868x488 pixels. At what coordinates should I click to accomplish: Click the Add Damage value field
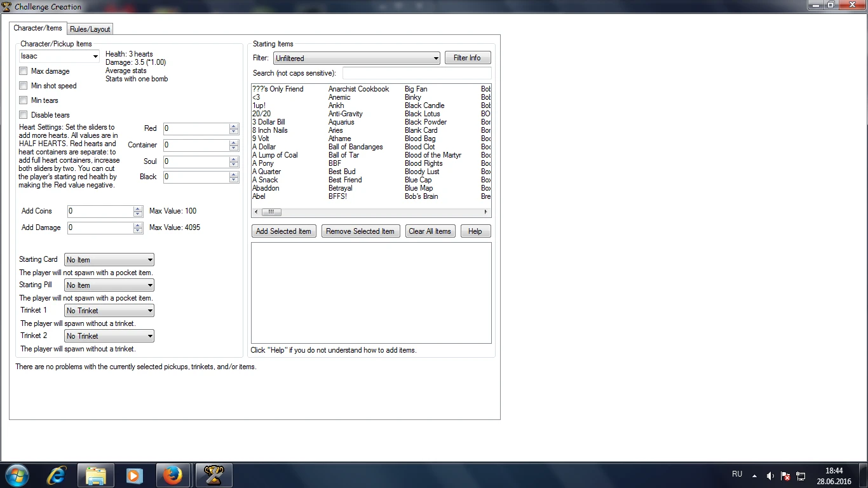[100, 227]
